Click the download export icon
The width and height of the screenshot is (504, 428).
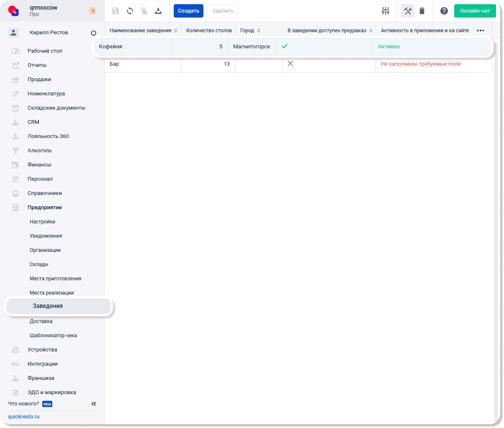pos(158,11)
